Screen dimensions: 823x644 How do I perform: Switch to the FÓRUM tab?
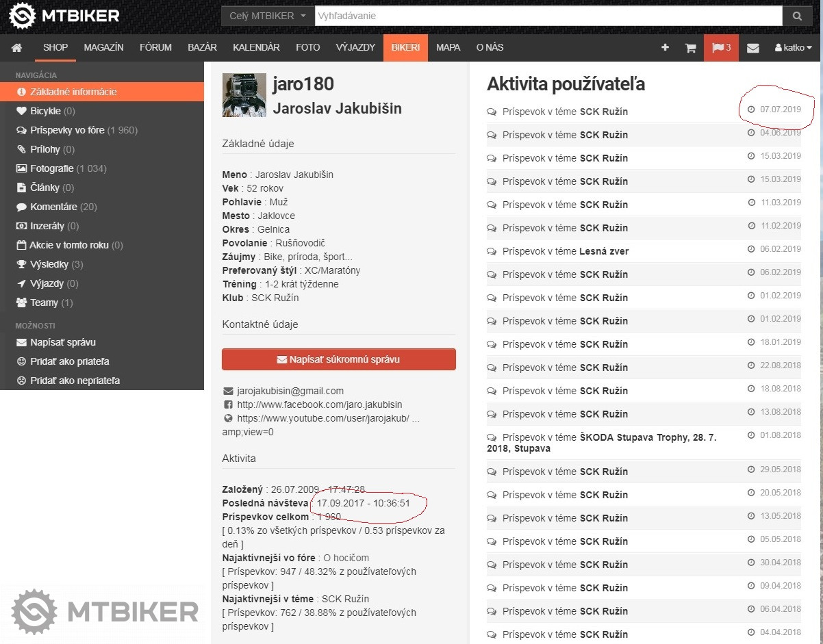pos(155,48)
